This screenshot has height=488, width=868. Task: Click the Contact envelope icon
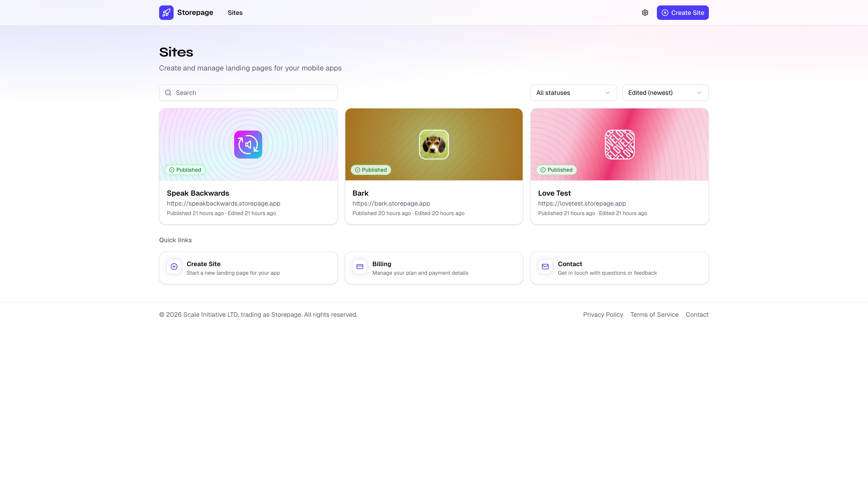click(x=545, y=266)
